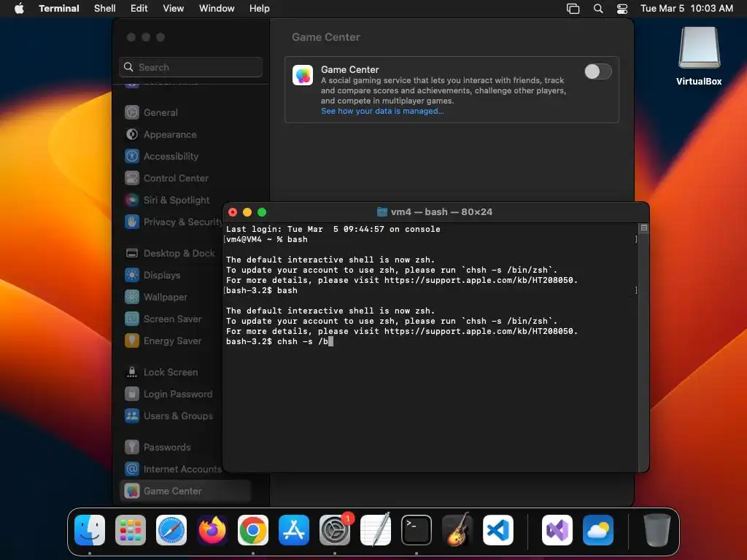Viewport: 747px width, 560px height.
Task: Select Desktop & Dock in settings sidebar
Action: (171, 253)
